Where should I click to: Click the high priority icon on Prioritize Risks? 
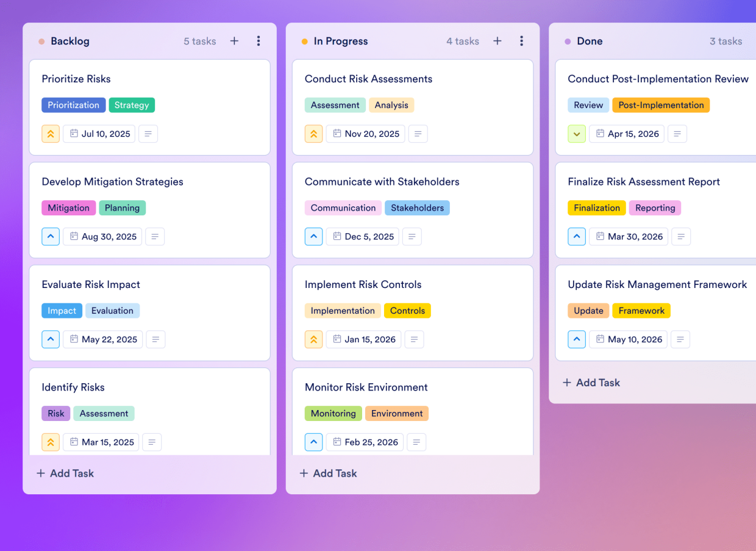[x=51, y=134]
